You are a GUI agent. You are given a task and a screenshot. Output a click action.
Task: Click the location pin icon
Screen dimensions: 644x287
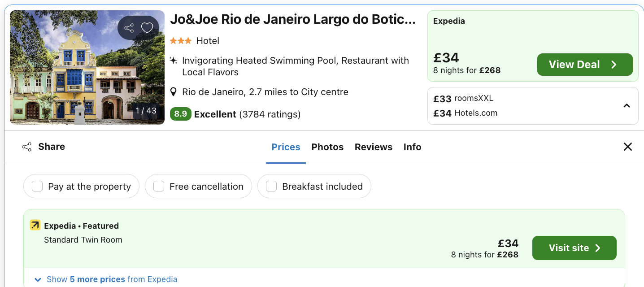click(174, 91)
